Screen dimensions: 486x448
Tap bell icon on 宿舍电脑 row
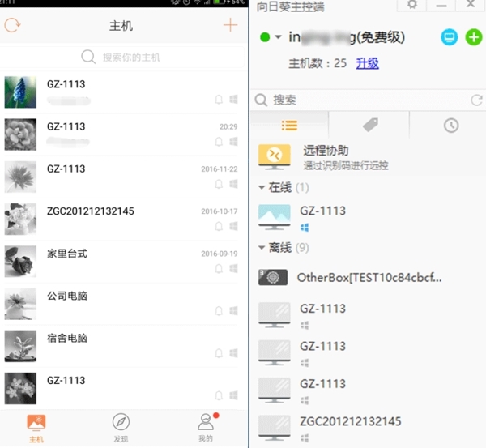pyautogui.click(x=219, y=353)
